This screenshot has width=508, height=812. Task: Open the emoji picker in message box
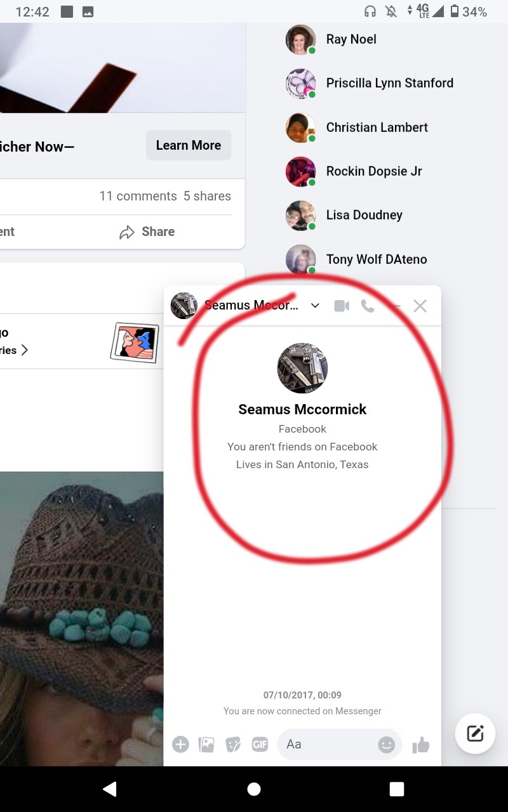pos(386,744)
